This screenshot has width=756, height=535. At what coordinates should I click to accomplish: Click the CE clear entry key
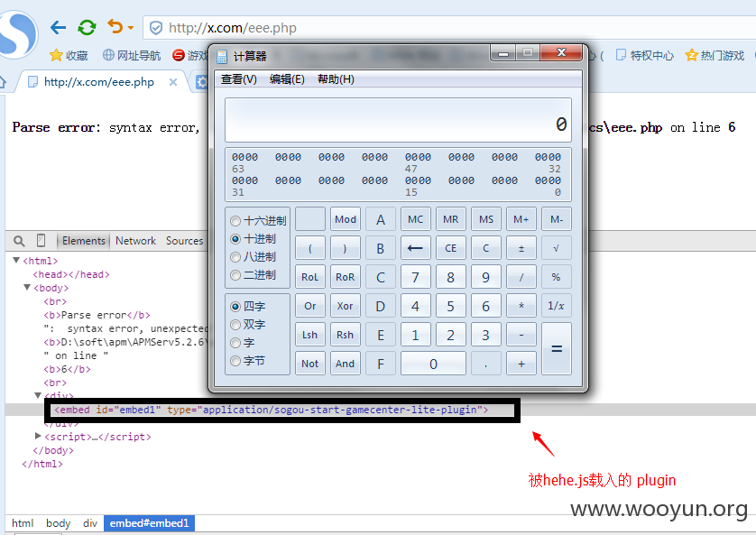451,248
